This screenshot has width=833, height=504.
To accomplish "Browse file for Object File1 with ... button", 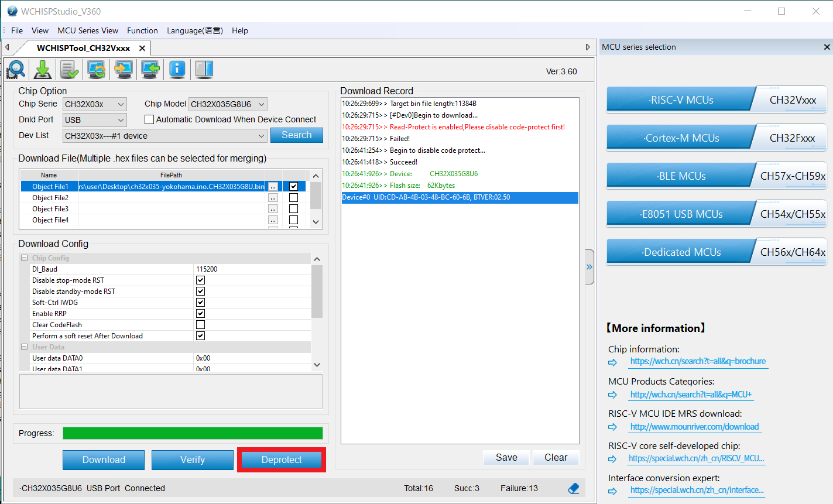I will point(273,187).
